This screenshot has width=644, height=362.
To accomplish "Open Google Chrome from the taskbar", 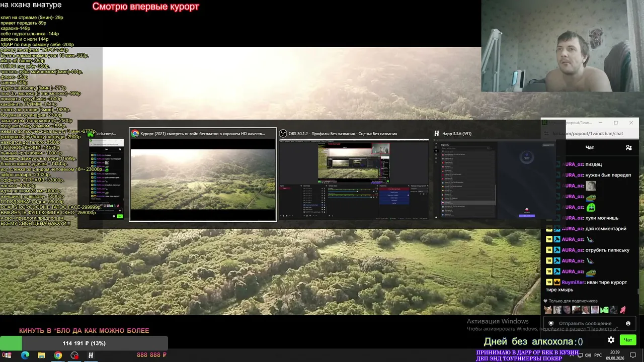I will (x=58, y=355).
